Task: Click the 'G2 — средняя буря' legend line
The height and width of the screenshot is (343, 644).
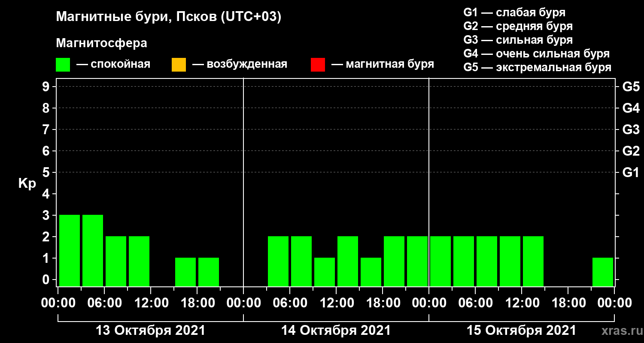Action: coord(518,26)
